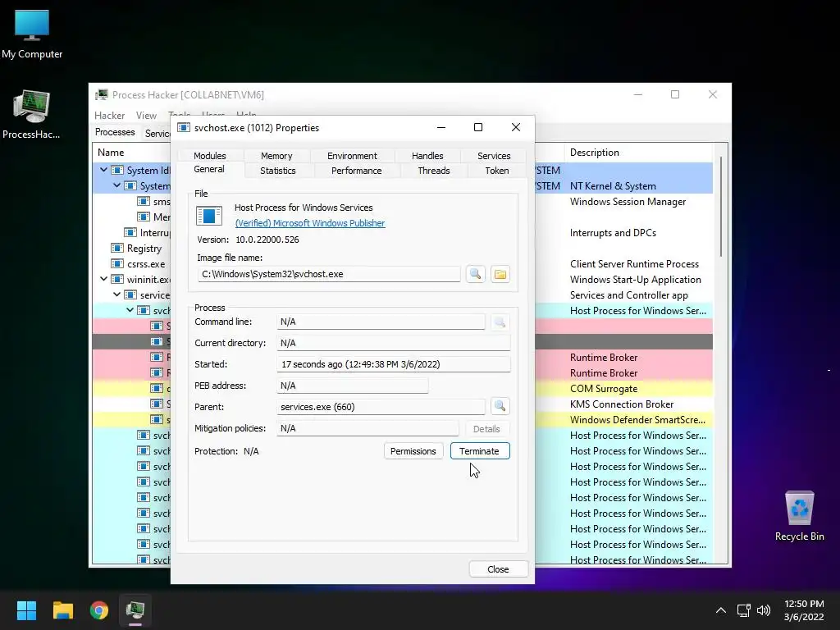Switch to the Performance tab
This screenshot has height=630, width=840.
356,171
